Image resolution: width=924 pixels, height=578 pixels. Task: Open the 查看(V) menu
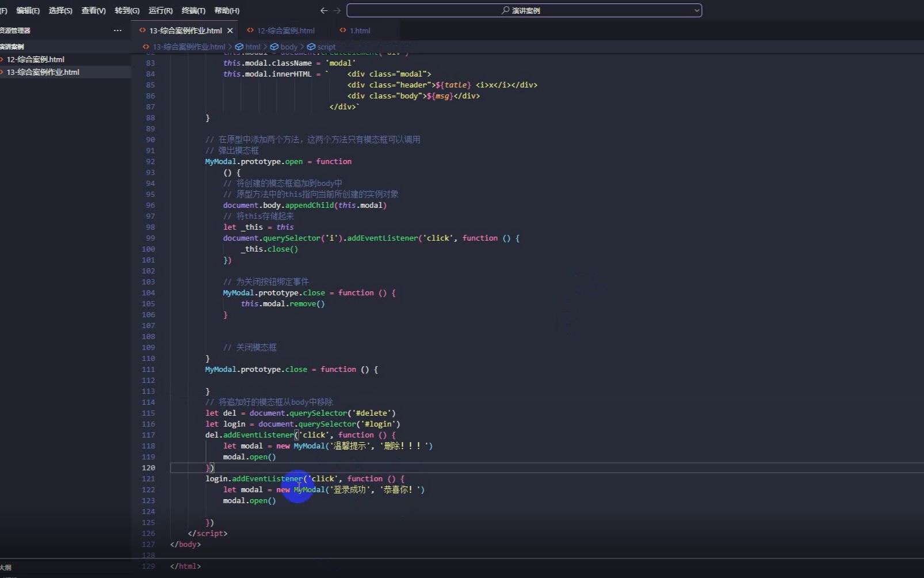tap(94, 10)
